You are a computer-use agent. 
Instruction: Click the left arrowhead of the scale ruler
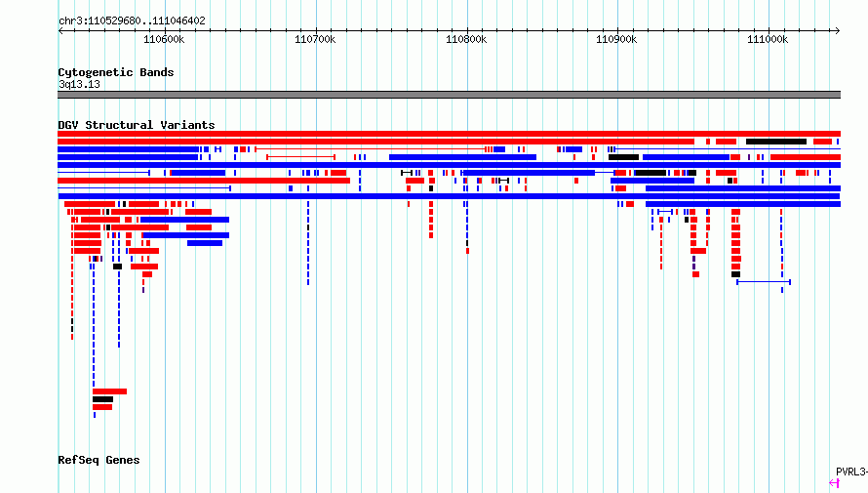60,30
